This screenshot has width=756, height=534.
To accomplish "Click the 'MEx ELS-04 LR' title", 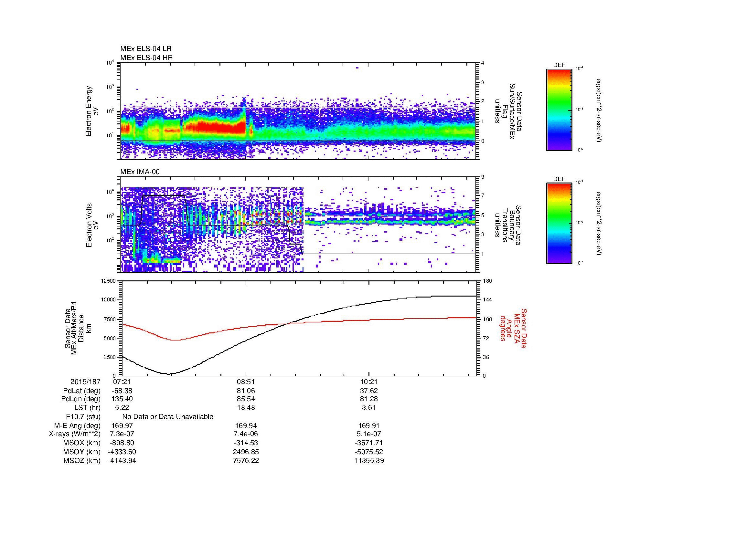I will pos(146,49).
